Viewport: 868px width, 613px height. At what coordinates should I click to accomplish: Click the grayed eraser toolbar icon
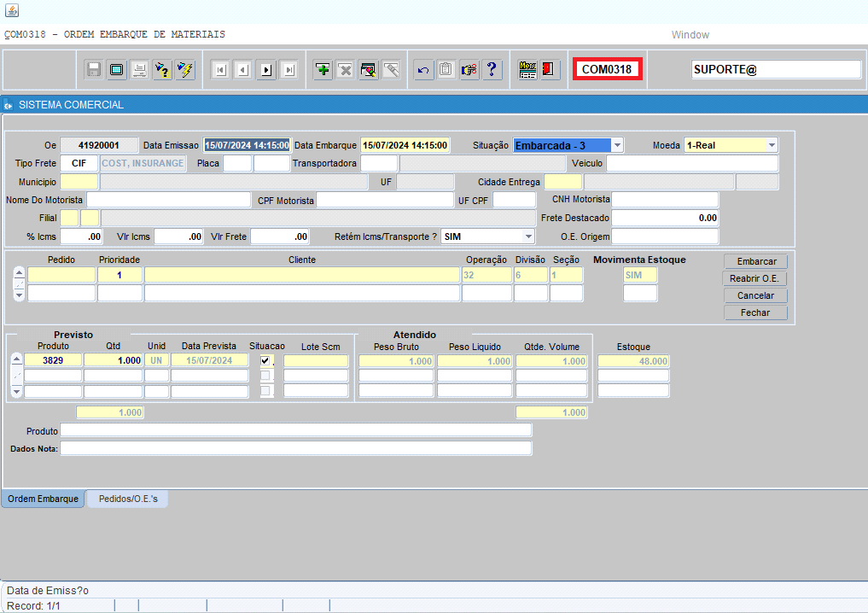coord(392,70)
